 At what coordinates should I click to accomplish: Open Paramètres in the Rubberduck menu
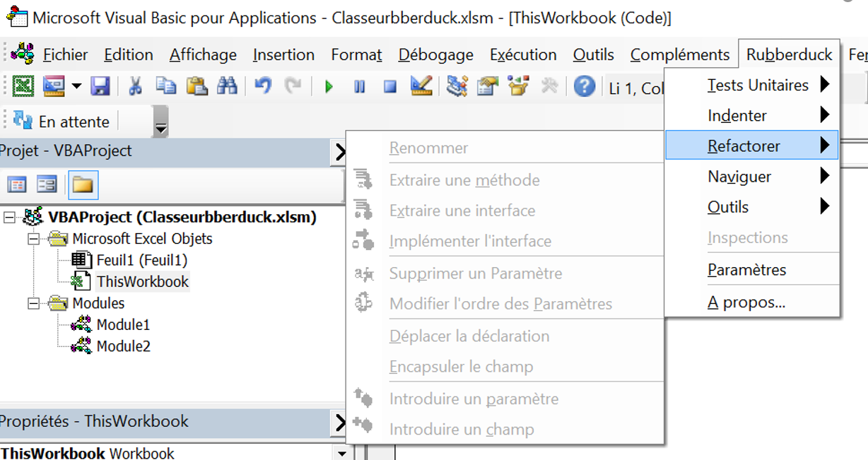(x=746, y=270)
